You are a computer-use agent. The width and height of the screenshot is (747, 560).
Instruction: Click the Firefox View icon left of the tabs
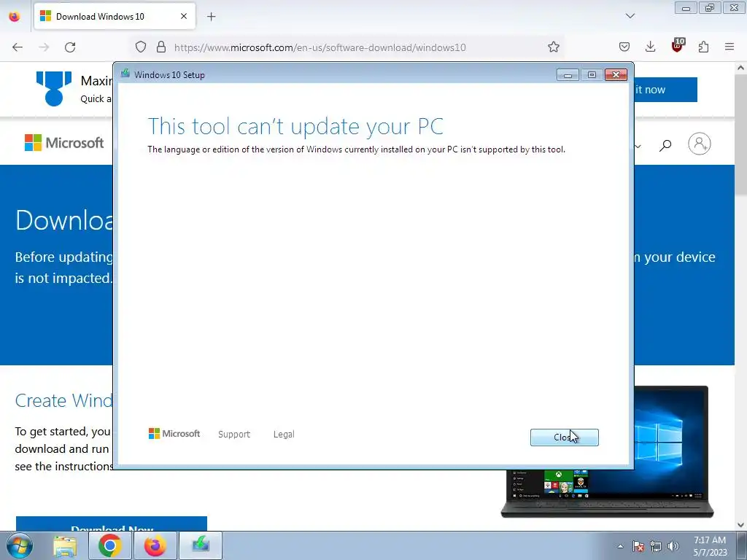tap(15, 17)
